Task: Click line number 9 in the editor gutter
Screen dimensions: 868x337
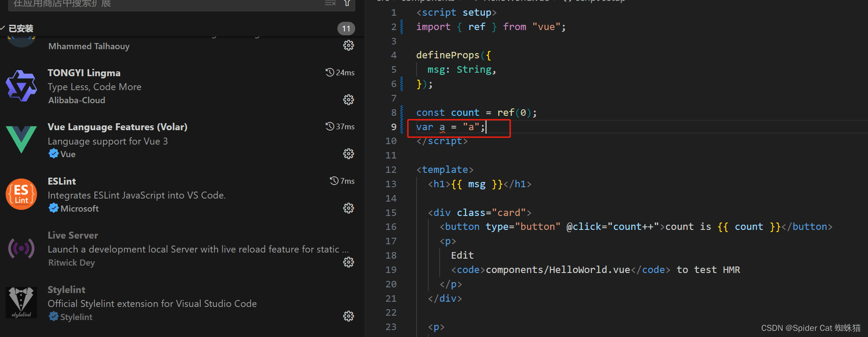Action: pos(394,127)
